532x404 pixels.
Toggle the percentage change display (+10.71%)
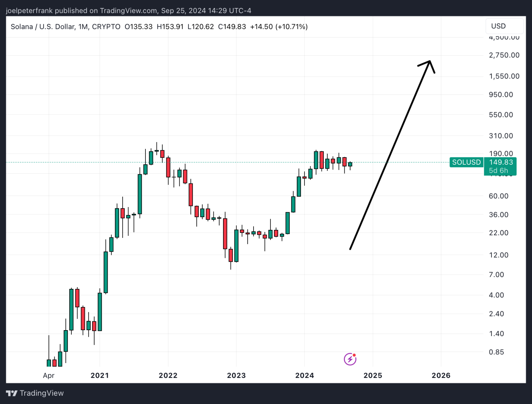click(292, 27)
